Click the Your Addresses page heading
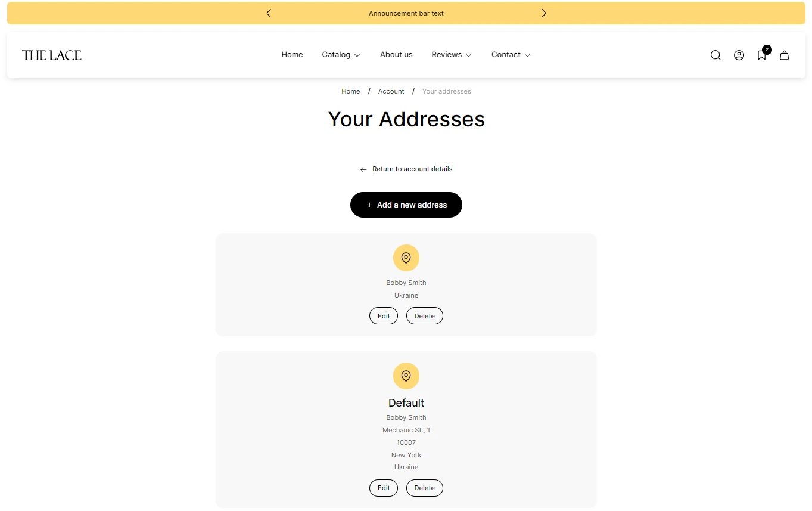The image size is (812, 511). (406, 119)
